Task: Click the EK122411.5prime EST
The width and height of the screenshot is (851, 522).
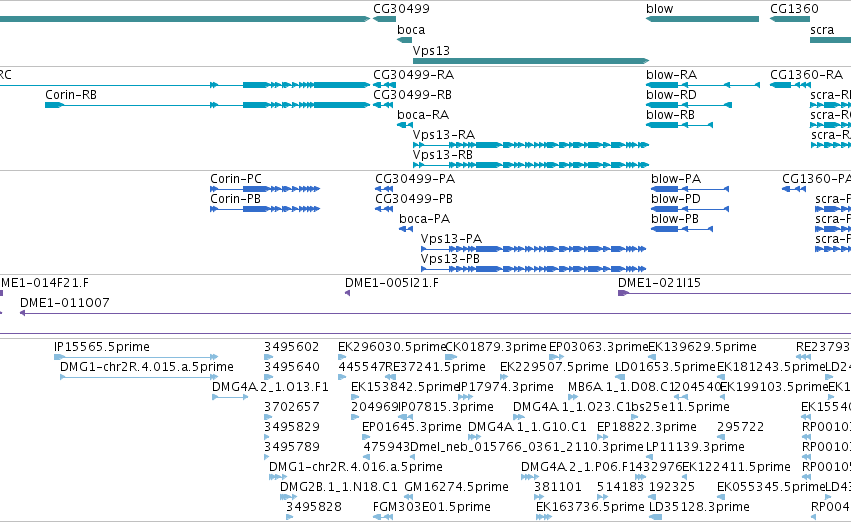Action: pyautogui.click(x=686, y=477)
